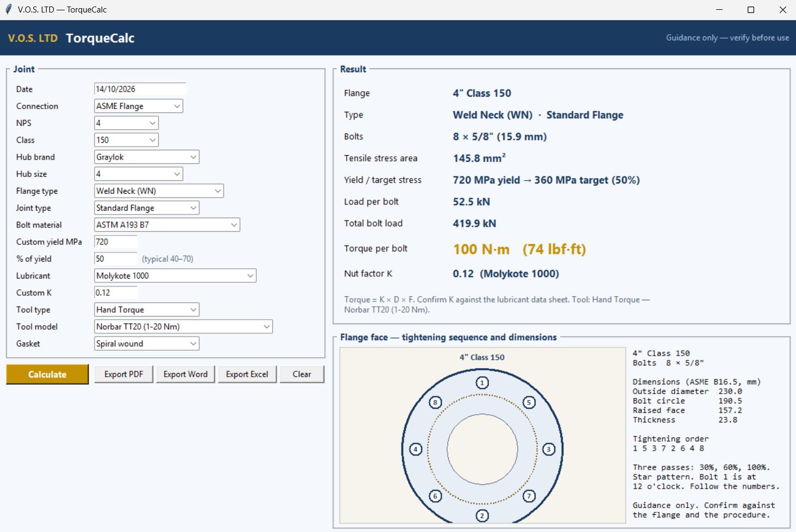The image size is (796, 532).
Task: Click the Date input field
Action: [x=140, y=89]
